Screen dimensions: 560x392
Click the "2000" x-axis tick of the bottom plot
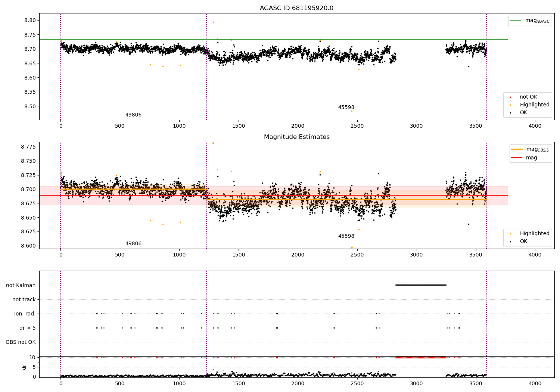pos(298,383)
